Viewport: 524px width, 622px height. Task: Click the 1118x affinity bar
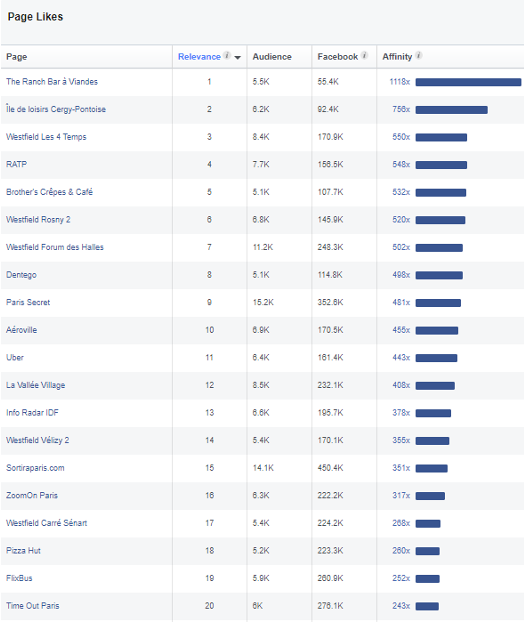(468, 82)
